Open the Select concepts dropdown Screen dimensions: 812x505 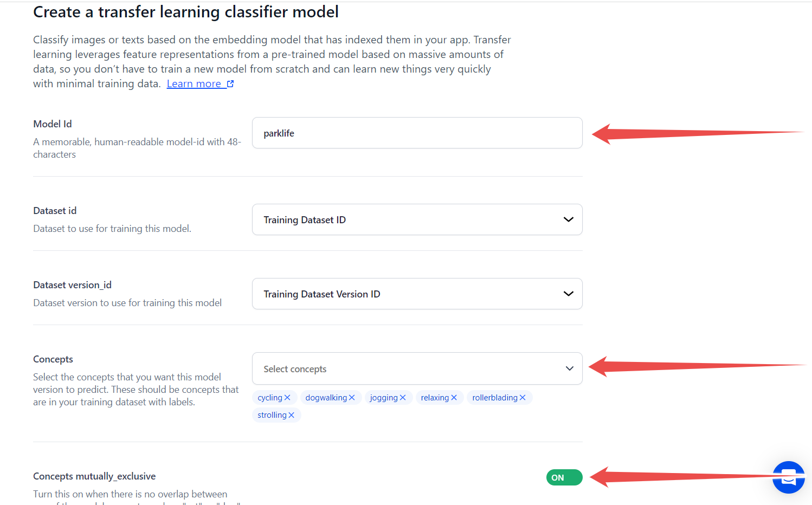[417, 368]
